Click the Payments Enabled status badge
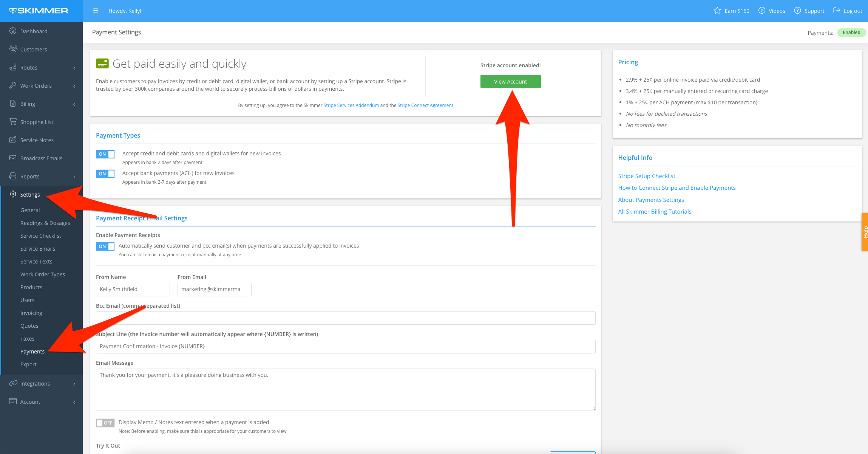The image size is (868, 454). (x=851, y=33)
